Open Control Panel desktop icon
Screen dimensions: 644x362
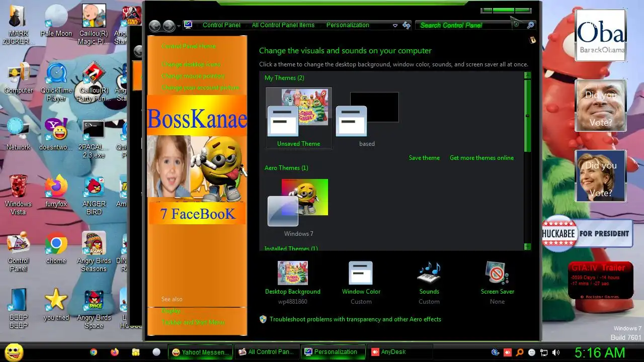point(19,252)
